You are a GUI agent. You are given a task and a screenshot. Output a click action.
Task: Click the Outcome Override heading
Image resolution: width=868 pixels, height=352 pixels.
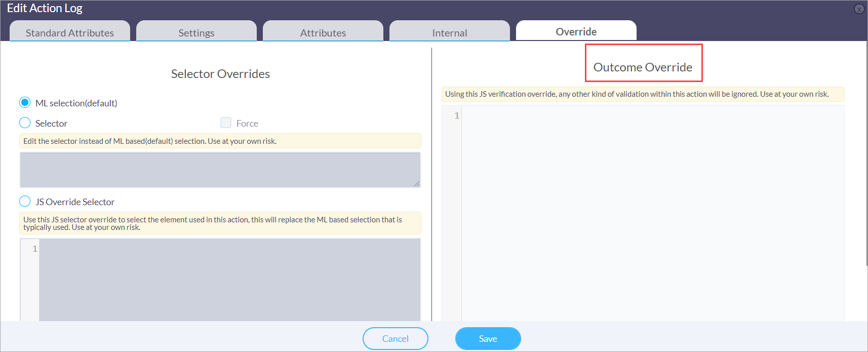[x=643, y=67]
